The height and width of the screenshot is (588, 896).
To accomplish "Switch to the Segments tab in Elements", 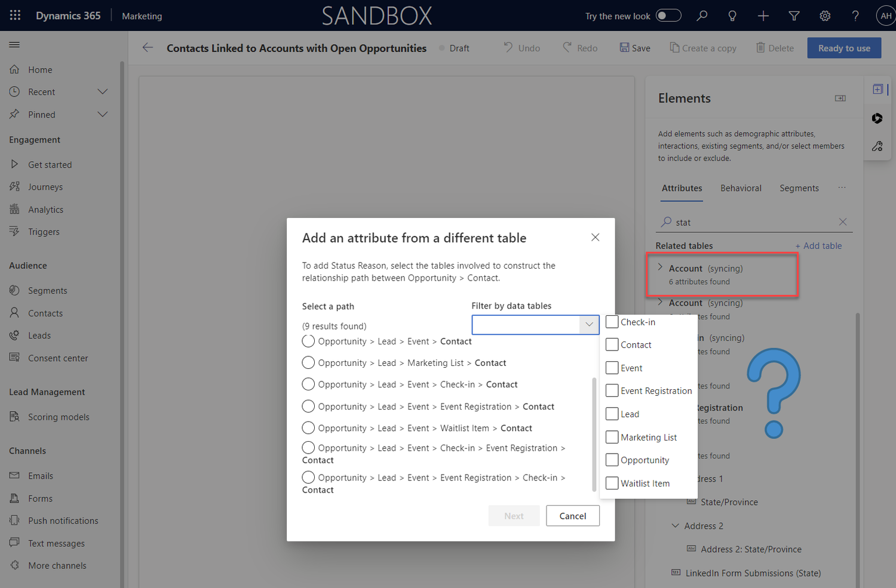I will (799, 188).
